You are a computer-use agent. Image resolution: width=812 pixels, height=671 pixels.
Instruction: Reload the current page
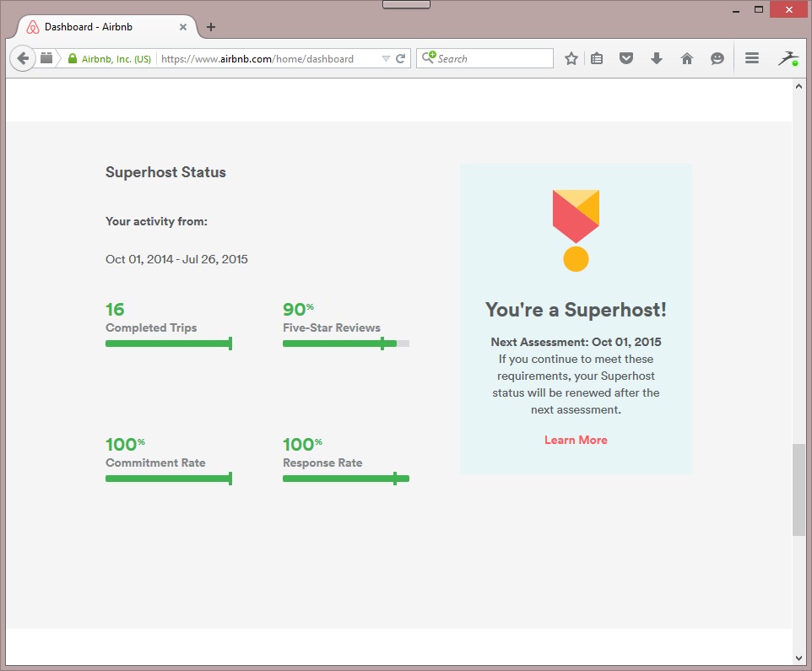click(x=401, y=59)
